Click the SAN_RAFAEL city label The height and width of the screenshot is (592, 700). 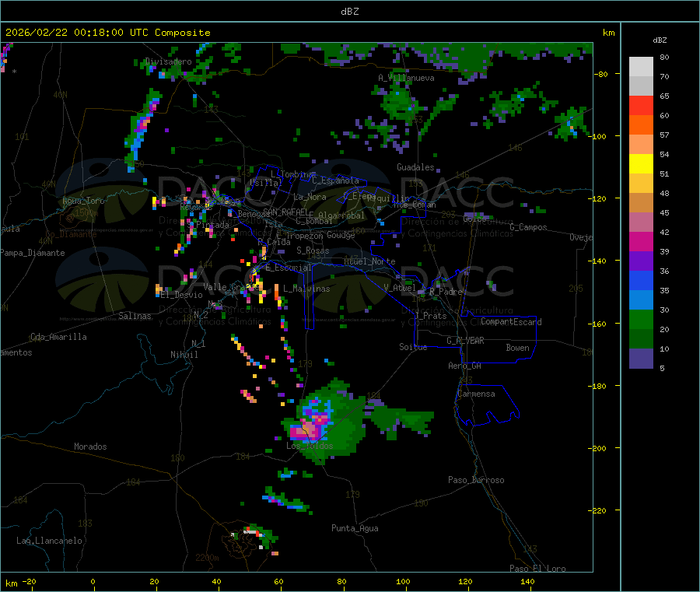coord(285,212)
